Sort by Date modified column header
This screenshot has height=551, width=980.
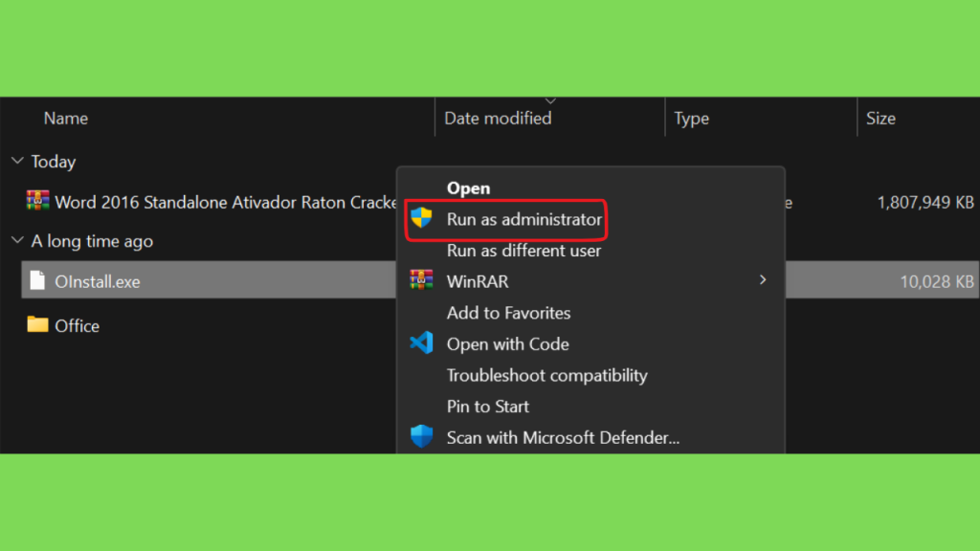[x=498, y=119]
